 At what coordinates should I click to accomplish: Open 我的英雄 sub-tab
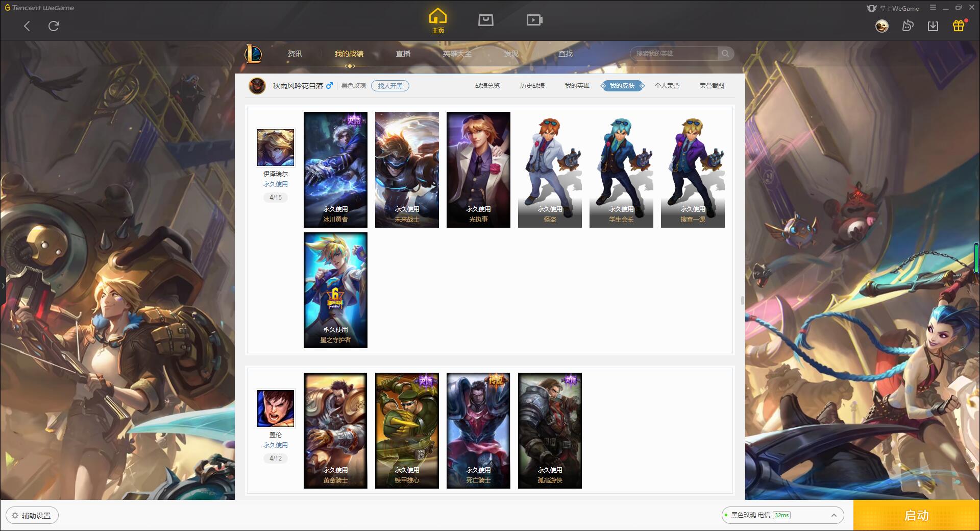[577, 86]
